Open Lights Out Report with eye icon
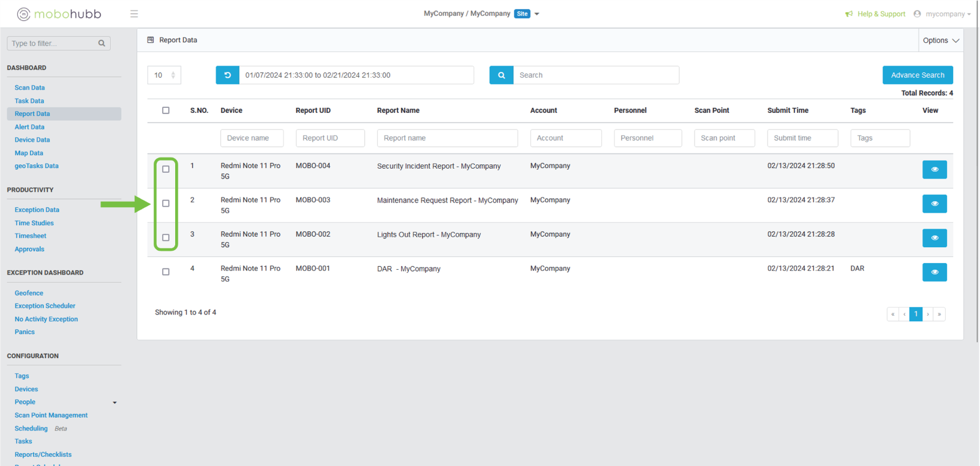980x466 pixels. (934, 238)
